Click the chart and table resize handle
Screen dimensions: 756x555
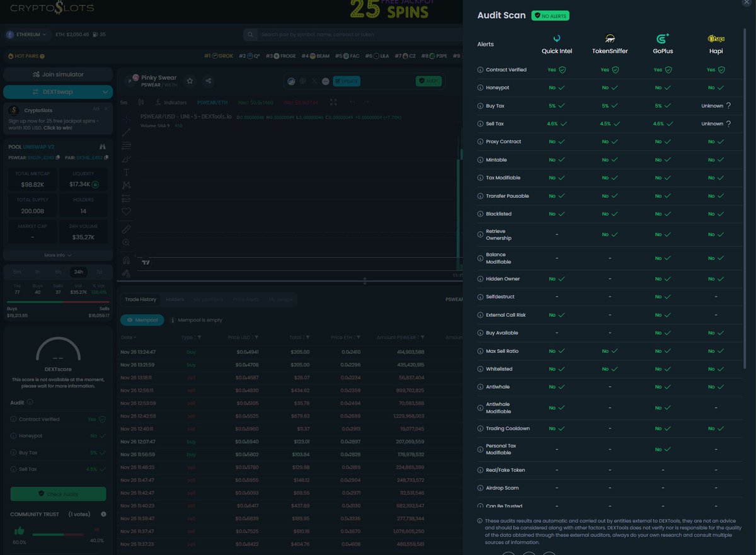(365, 281)
